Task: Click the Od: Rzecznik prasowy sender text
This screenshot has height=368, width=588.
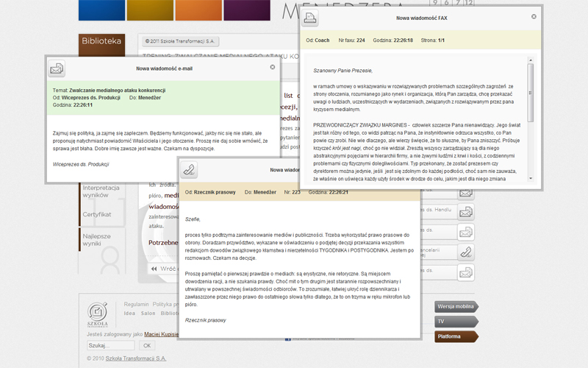Action: (x=210, y=192)
